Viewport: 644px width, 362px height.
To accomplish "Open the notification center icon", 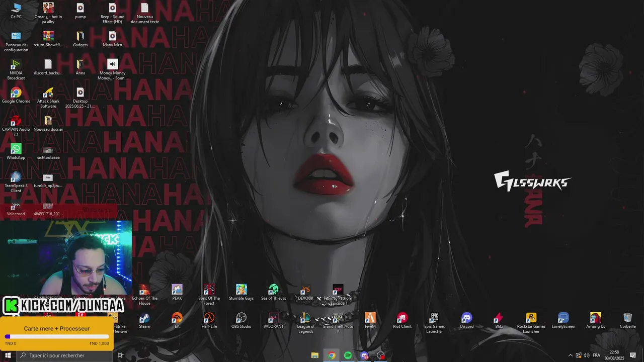I will [x=633, y=355].
